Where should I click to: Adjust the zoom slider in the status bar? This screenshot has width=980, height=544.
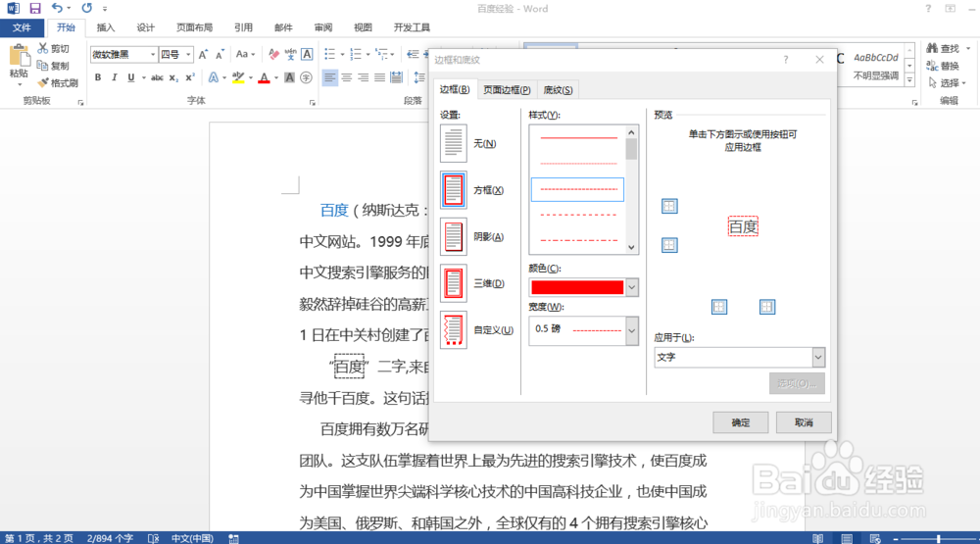(938, 538)
